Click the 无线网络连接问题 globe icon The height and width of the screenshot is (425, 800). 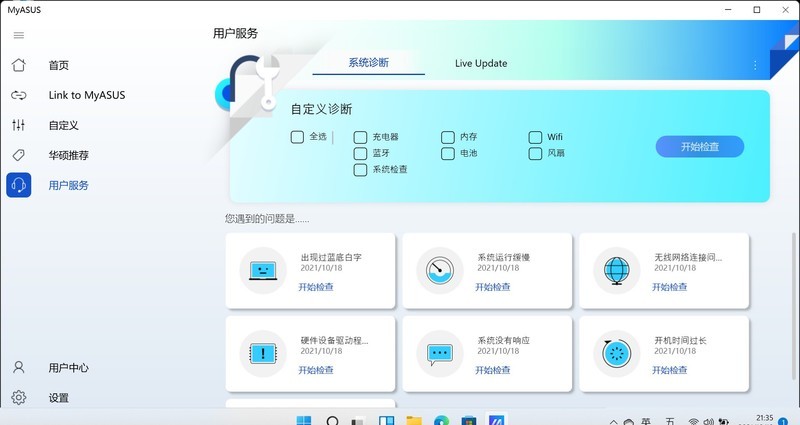point(617,271)
